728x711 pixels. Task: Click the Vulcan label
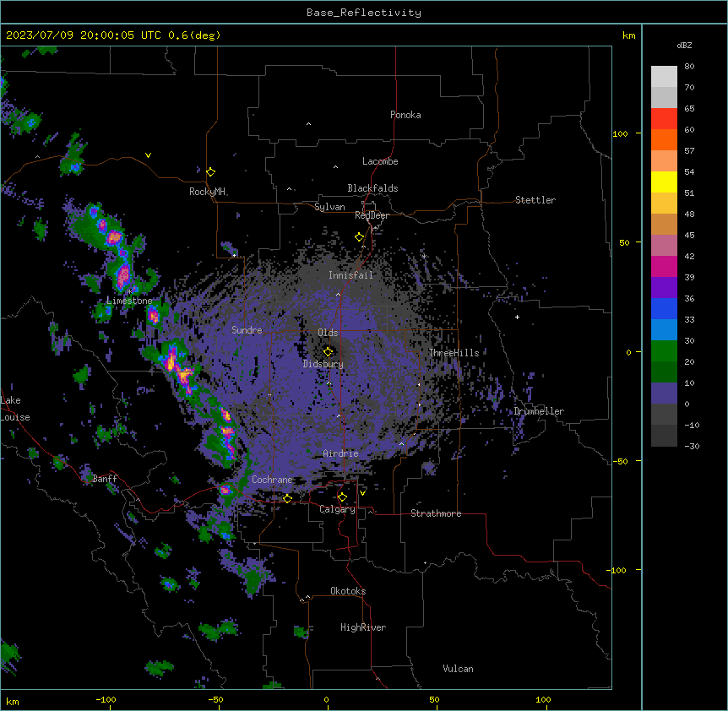tap(459, 669)
